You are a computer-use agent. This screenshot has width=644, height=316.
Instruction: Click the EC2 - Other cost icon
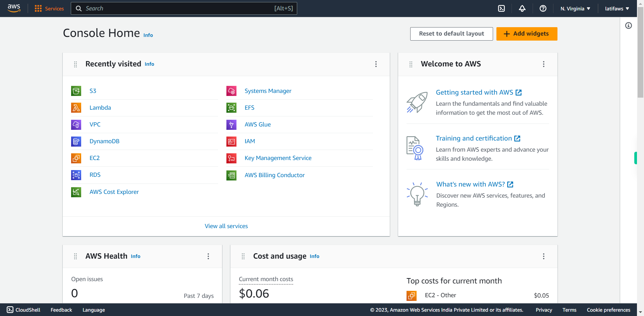(x=412, y=296)
